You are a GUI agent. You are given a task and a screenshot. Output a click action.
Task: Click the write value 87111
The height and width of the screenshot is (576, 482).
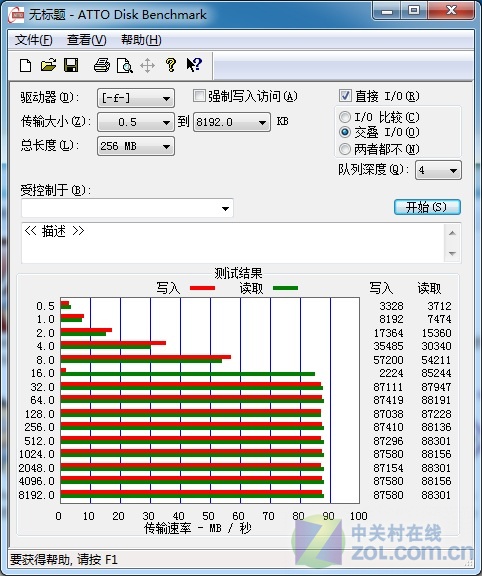(x=388, y=387)
